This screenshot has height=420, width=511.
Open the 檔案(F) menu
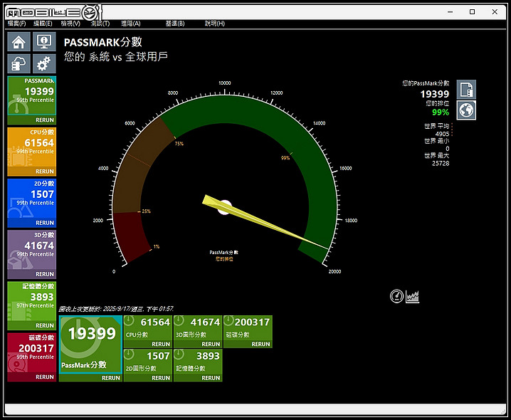(x=16, y=23)
